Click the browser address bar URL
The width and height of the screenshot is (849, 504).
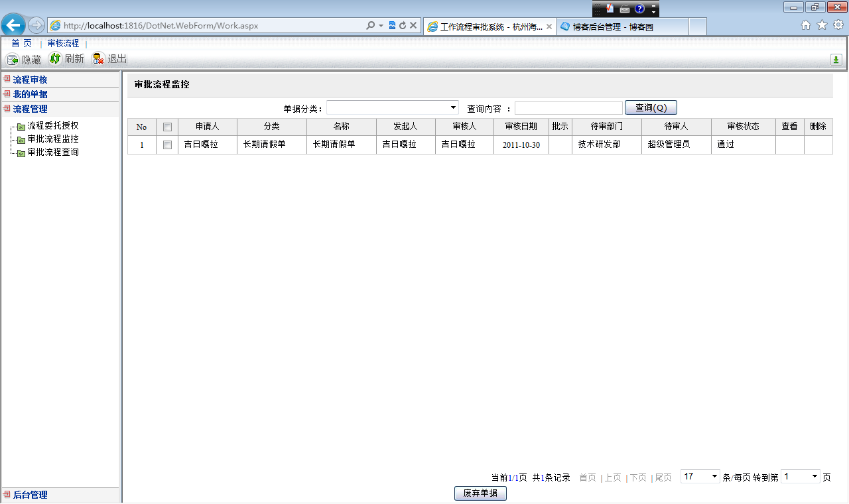click(x=161, y=26)
